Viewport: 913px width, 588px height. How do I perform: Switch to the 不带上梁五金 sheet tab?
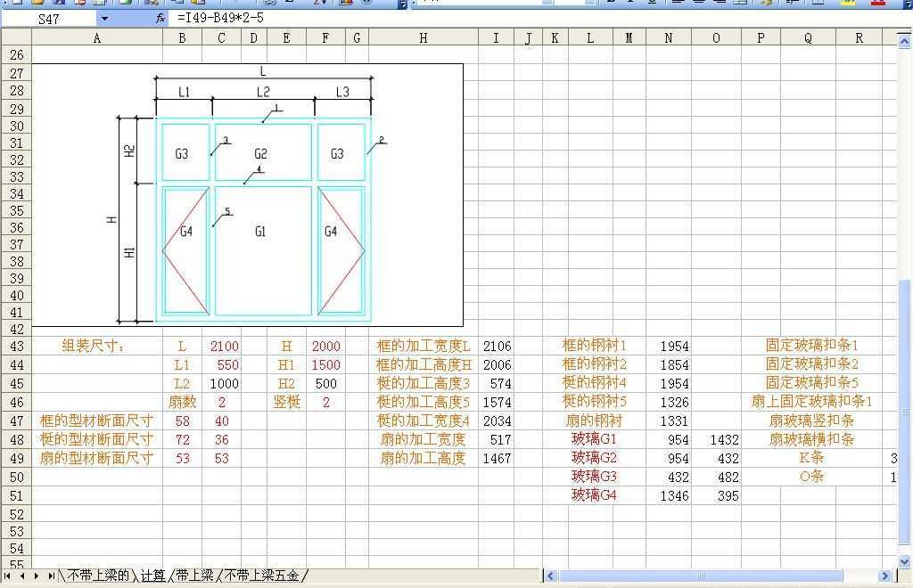tap(261, 576)
